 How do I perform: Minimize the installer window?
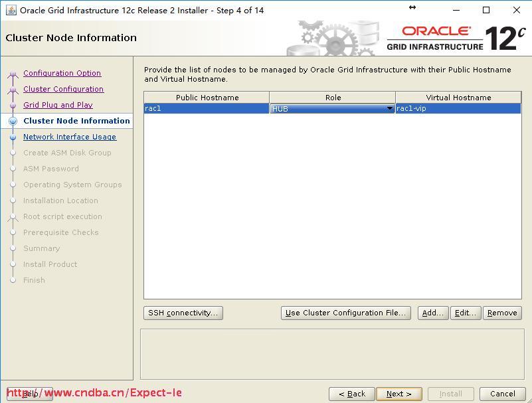[456, 10]
